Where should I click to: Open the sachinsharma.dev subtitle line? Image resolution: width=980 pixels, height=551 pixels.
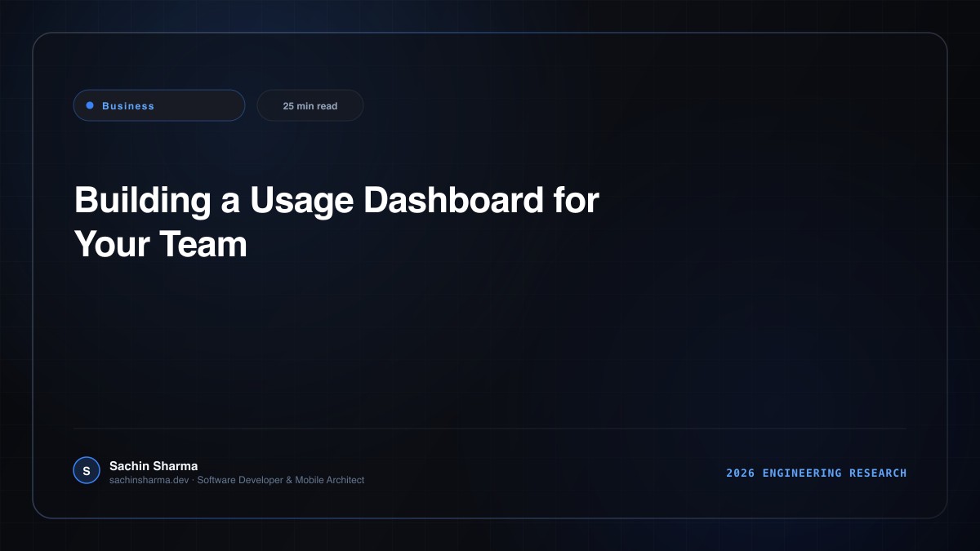coord(237,480)
